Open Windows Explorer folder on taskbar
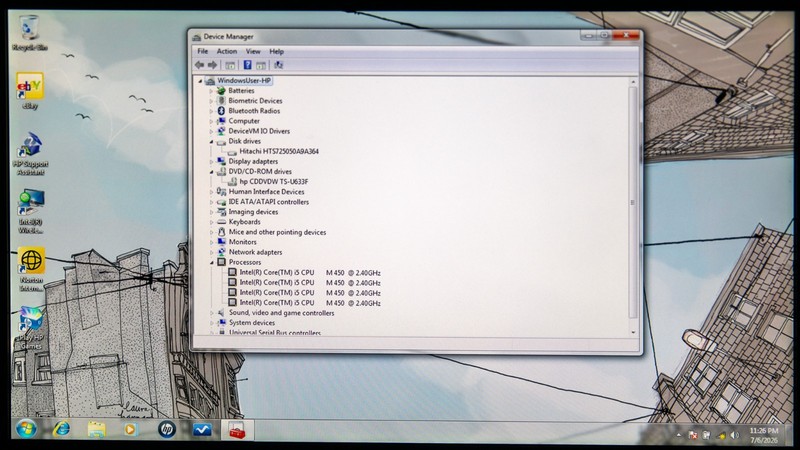The width and height of the screenshot is (800, 450). click(96, 429)
